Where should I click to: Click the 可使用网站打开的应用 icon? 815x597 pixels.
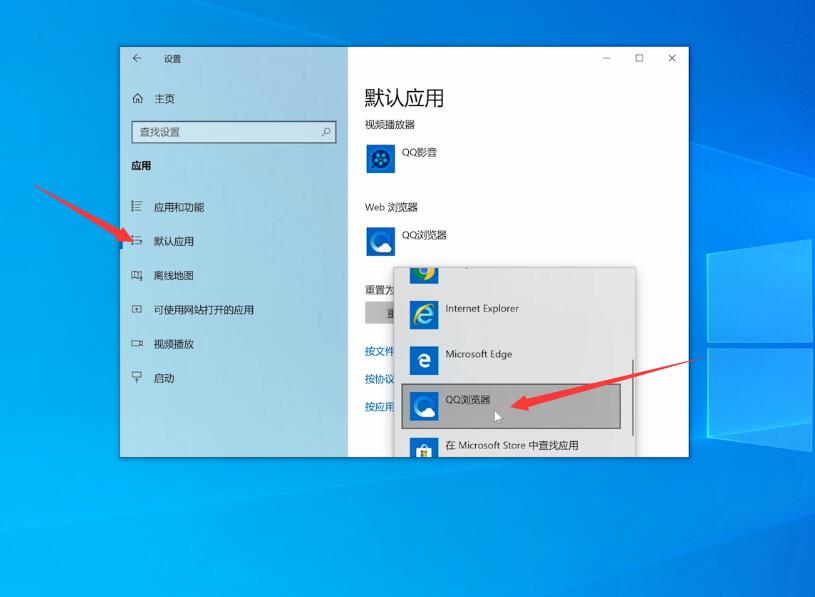pyautogui.click(x=137, y=309)
